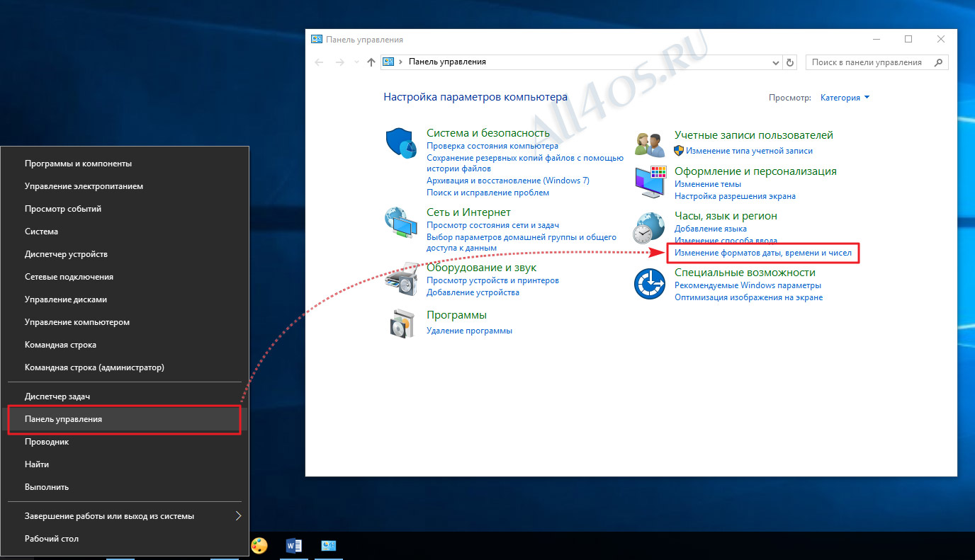Open Система и безопасность category link
The image size is (975, 560).
(x=488, y=133)
